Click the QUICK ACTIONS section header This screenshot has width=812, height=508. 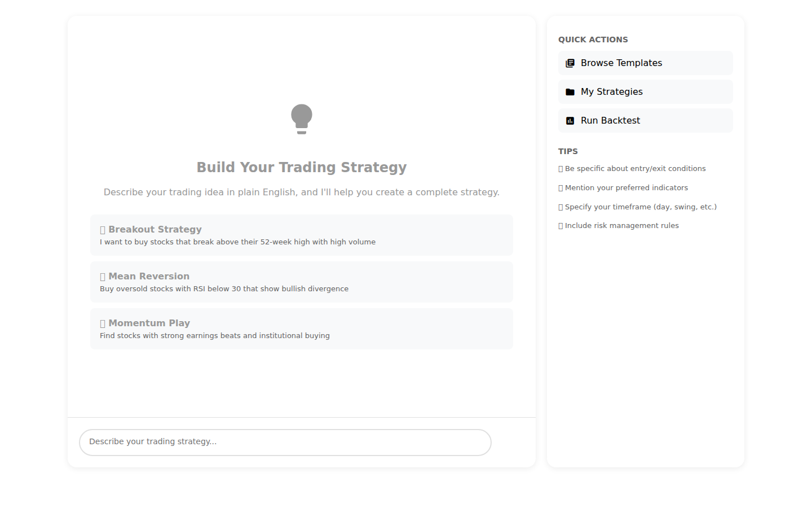(593, 40)
